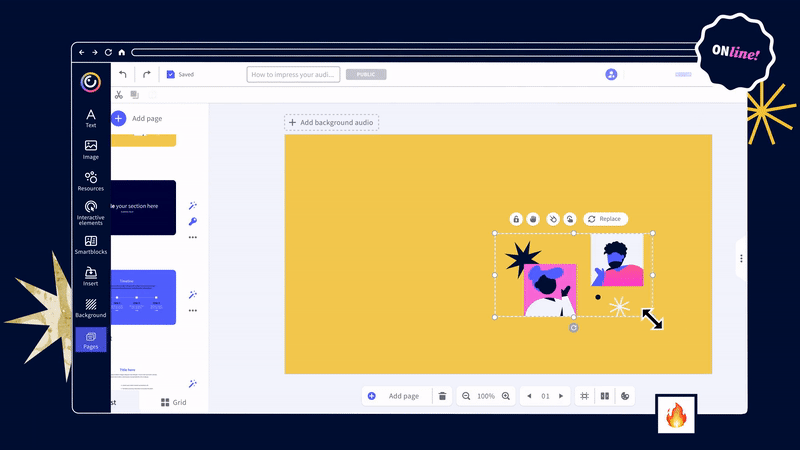The height and width of the screenshot is (450, 800).
Task: Expand the right side panel handle
Action: tap(741, 259)
